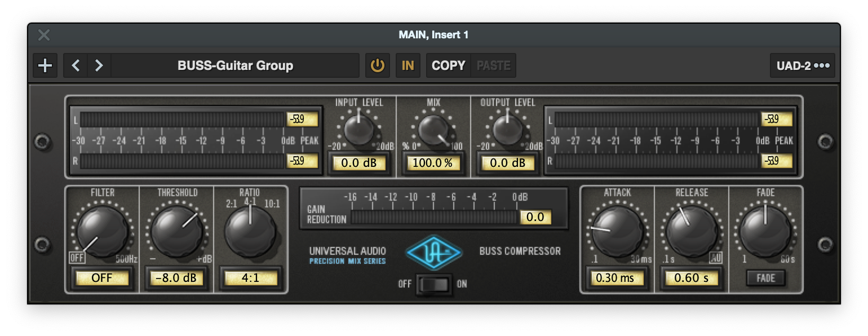Go to previous preset arrow

[x=76, y=65]
